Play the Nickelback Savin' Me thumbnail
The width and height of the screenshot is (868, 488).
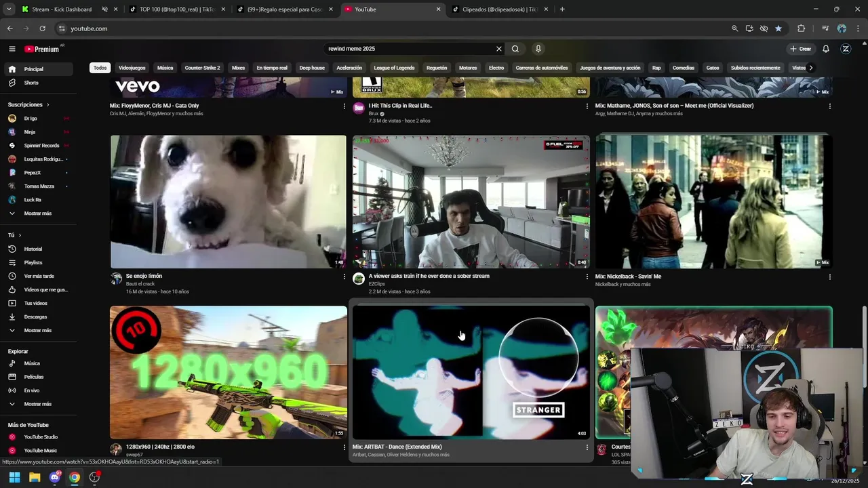tap(713, 201)
